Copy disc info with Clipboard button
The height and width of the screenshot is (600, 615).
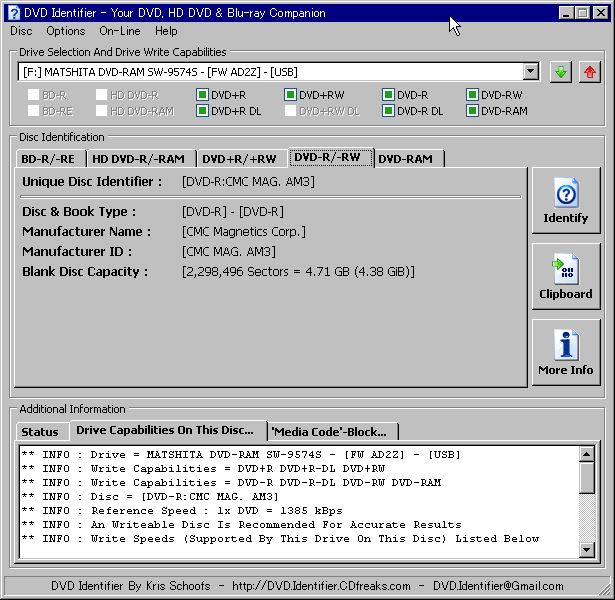pyautogui.click(x=566, y=276)
